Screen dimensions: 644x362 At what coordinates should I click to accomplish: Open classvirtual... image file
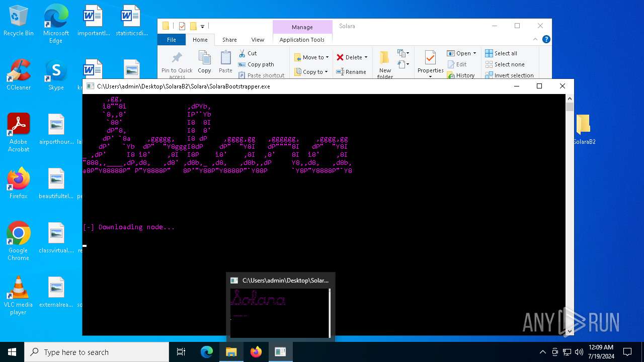tap(56, 238)
